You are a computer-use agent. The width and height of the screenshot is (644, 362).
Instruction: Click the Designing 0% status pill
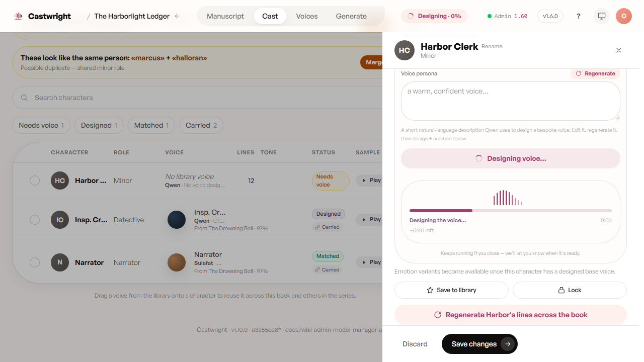(x=434, y=16)
